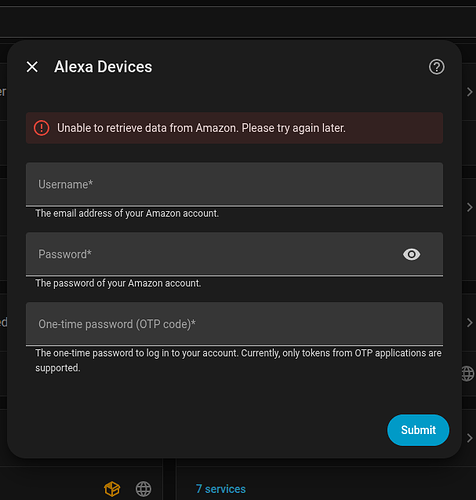Click the Unable to retrieve data error banner

coord(234,128)
